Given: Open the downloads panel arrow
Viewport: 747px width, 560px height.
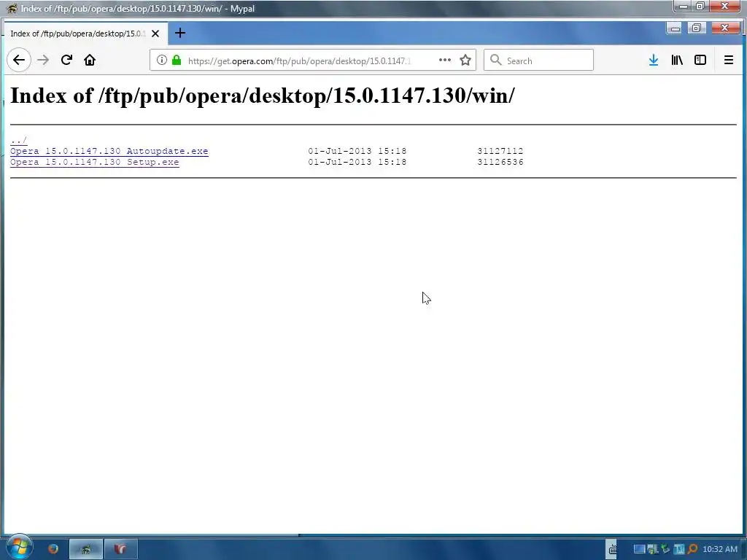Looking at the screenshot, I should [654, 60].
